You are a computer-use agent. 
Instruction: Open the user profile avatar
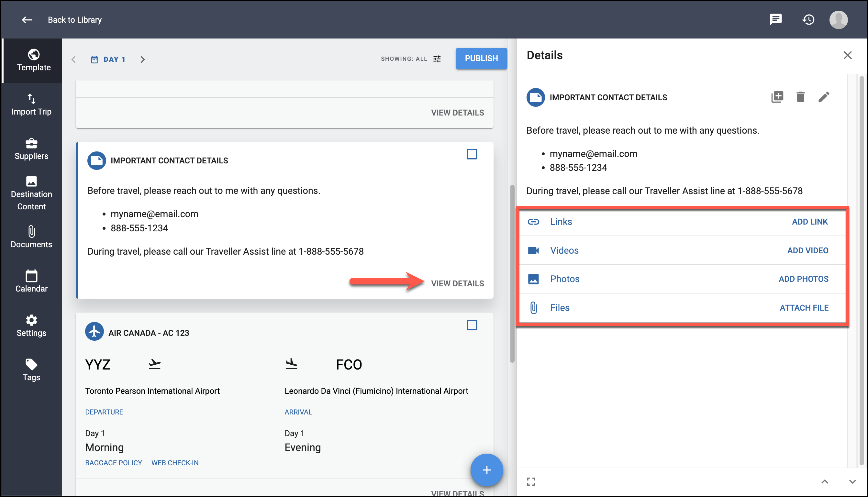pos(838,19)
